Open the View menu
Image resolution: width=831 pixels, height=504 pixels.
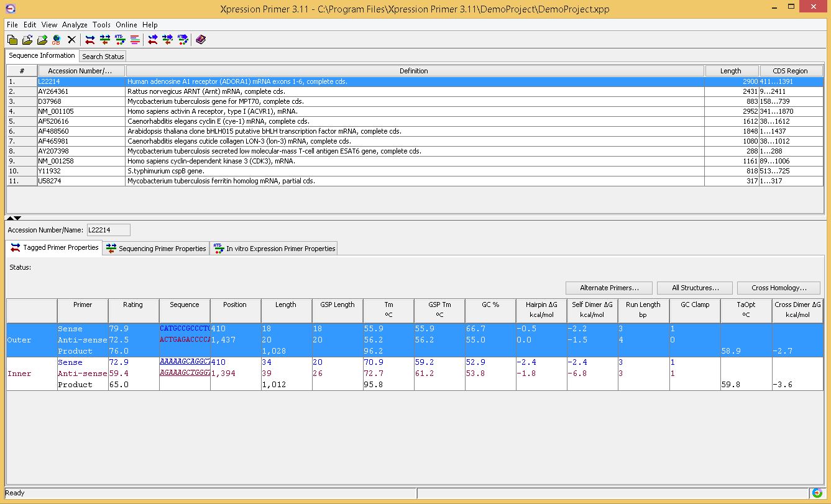[49, 25]
